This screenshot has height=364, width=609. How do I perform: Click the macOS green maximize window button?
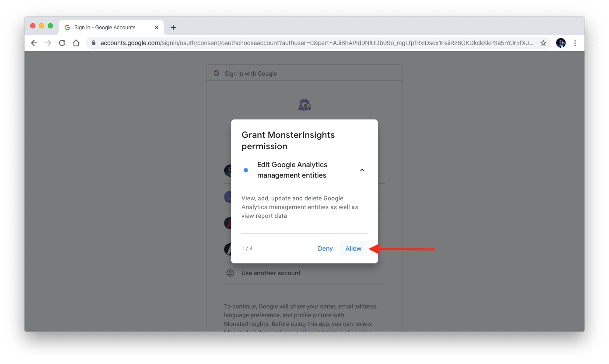[x=50, y=26]
